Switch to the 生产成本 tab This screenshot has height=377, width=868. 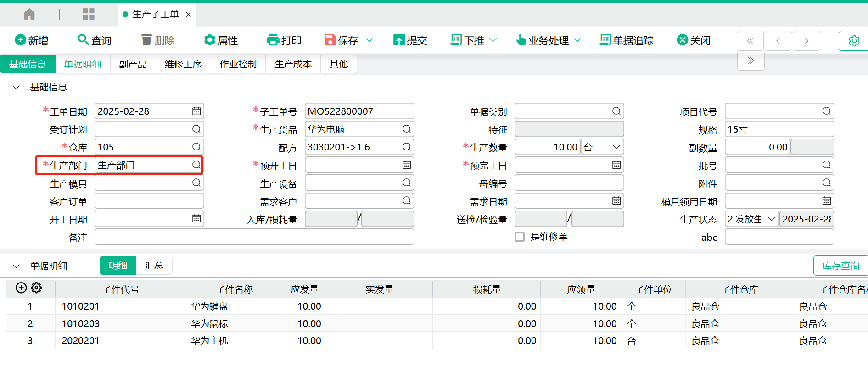click(x=293, y=64)
